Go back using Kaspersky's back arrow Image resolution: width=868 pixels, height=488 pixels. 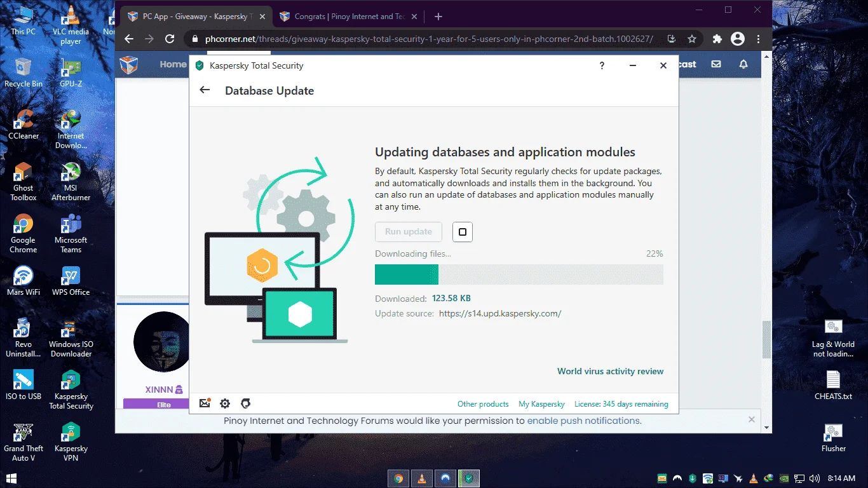[x=205, y=90]
